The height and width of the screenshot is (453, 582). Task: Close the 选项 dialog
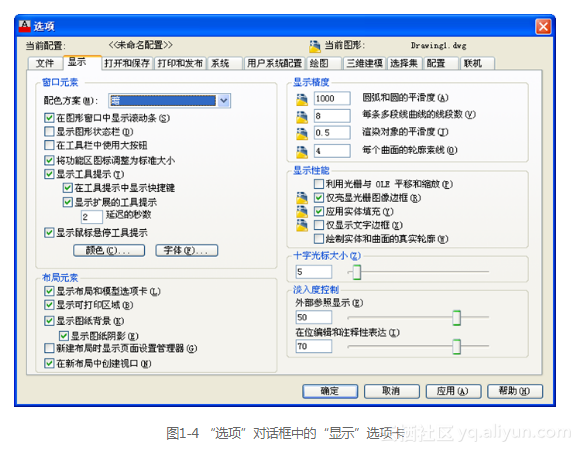[543, 26]
